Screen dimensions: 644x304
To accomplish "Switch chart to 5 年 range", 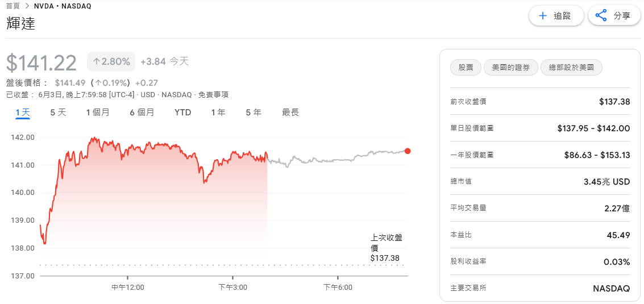I will click(x=254, y=113).
